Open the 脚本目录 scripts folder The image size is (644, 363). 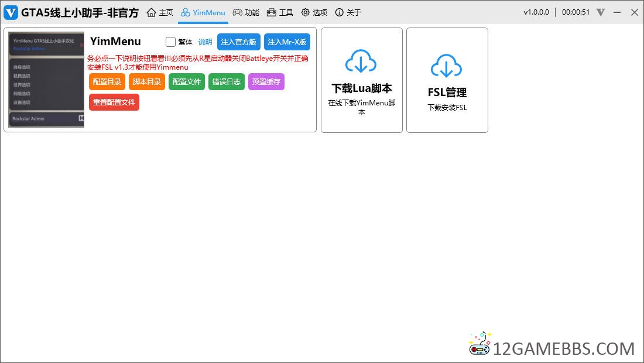[146, 82]
